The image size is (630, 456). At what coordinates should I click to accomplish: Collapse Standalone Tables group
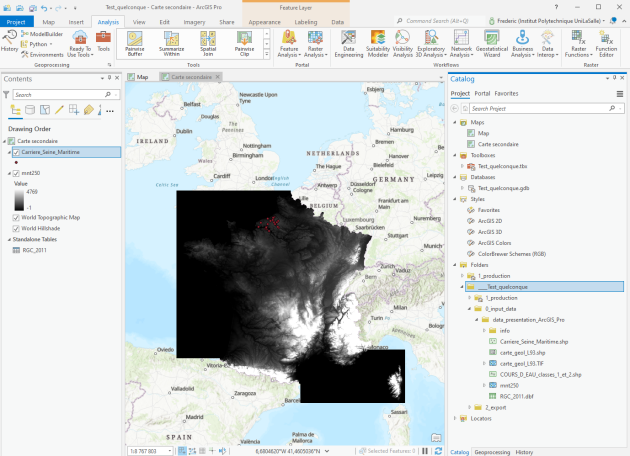pyautogui.click(x=9, y=239)
